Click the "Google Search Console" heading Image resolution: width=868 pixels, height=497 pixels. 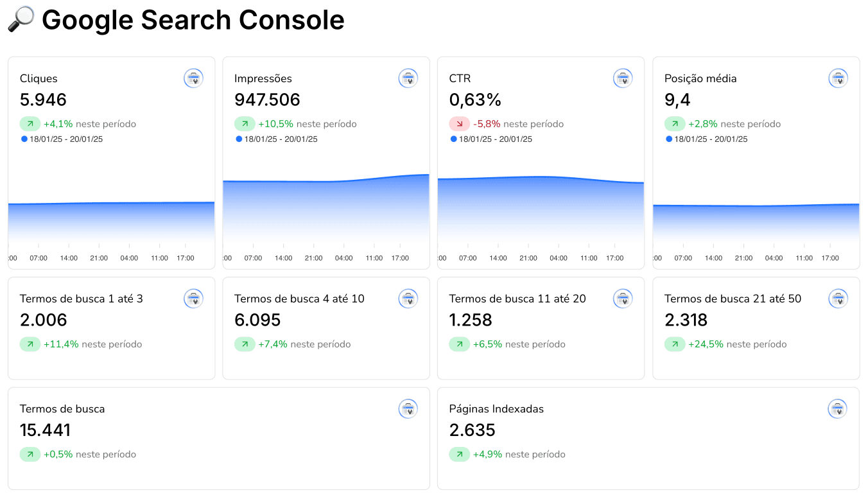(x=193, y=20)
